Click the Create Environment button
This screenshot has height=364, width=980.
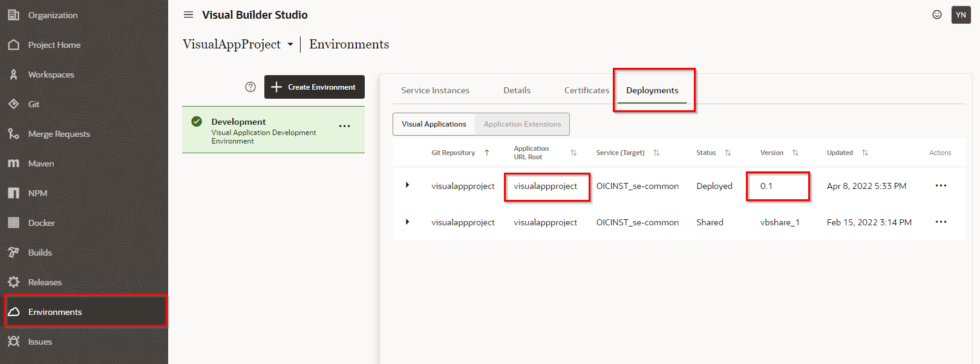tap(314, 87)
